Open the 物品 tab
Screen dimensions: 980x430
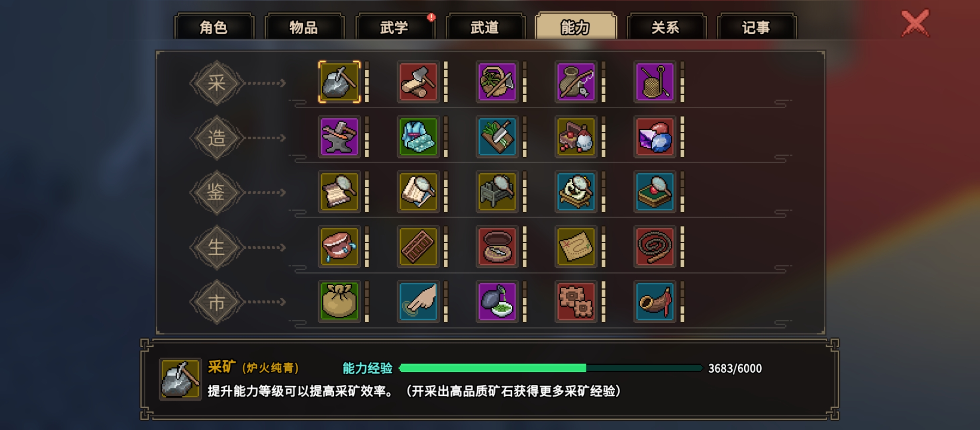(x=304, y=27)
